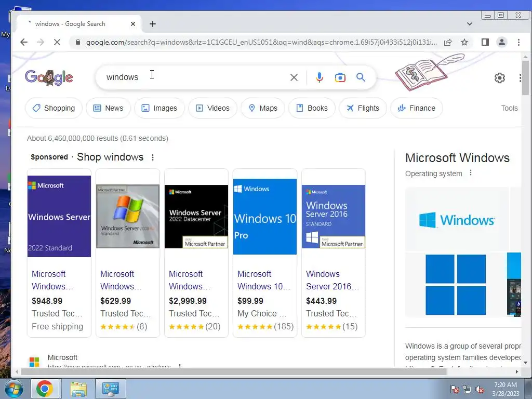Open the search Tools options
Image resolution: width=532 pixels, height=399 pixels.
tap(509, 108)
